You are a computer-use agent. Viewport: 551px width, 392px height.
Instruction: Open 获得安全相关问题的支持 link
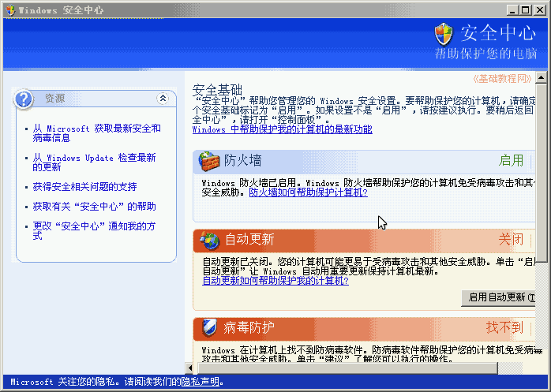pyautogui.click(x=84, y=187)
